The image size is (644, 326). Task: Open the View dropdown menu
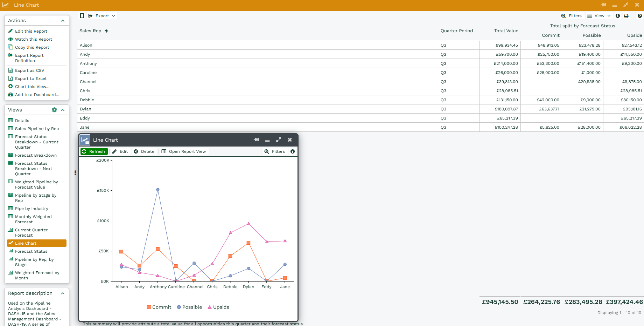click(599, 16)
